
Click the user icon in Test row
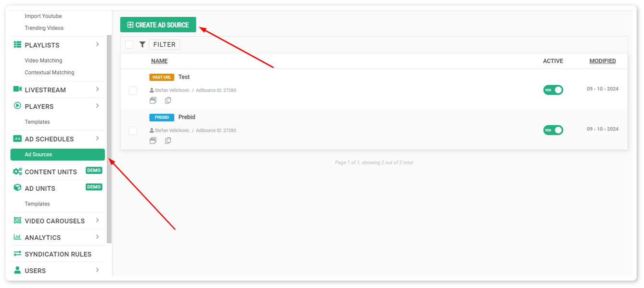pyautogui.click(x=152, y=90)
